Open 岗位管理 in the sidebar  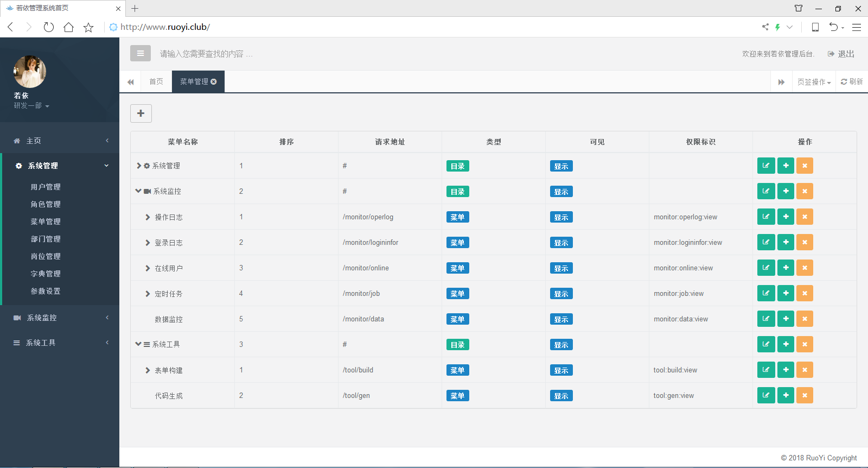[x=46, y=256]
